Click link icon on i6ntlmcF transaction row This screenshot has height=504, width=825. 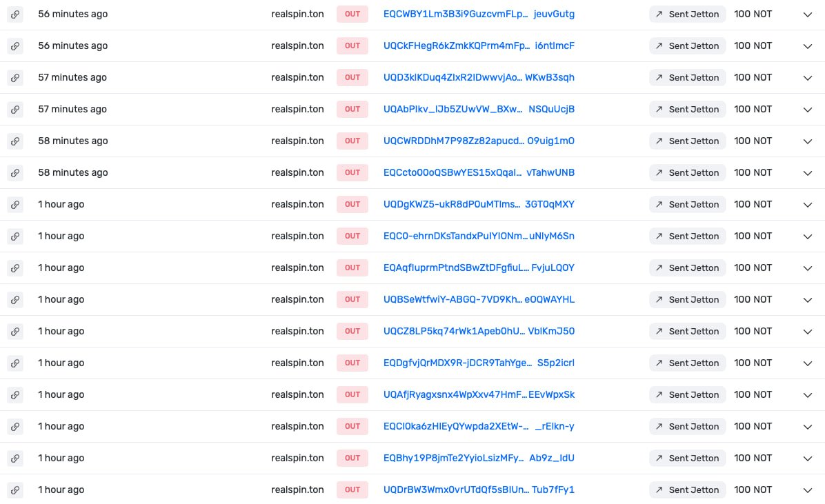click(15, 46)
